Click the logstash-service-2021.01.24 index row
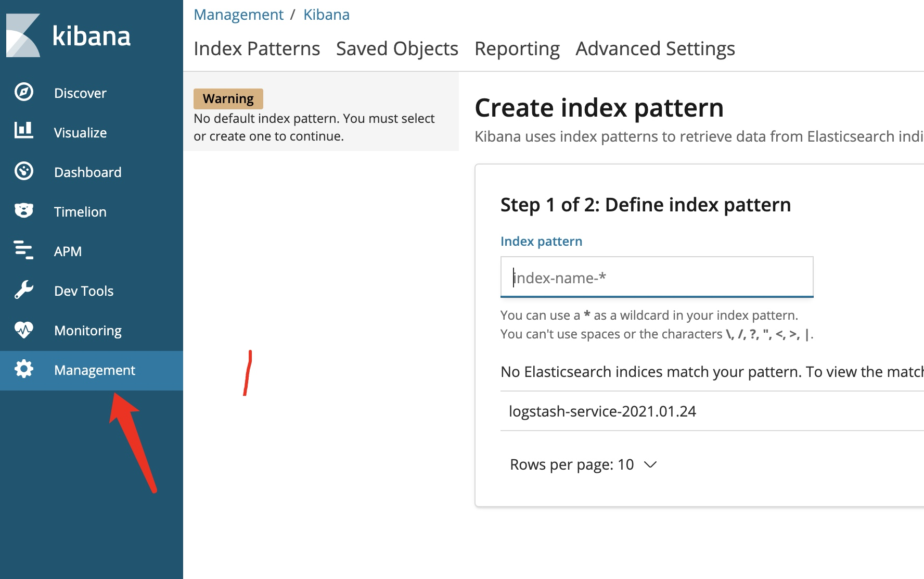This screenshot has height=579, width=924. click(712, 411)
